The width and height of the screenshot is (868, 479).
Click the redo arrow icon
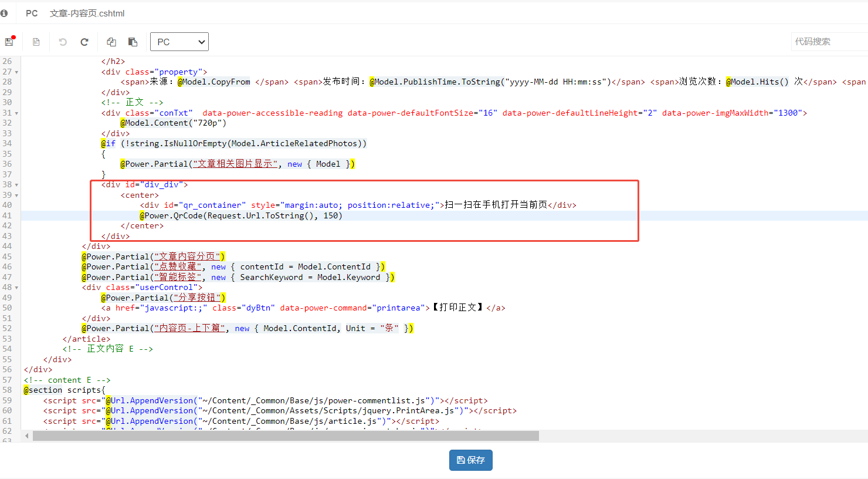[x=84, y=42]
